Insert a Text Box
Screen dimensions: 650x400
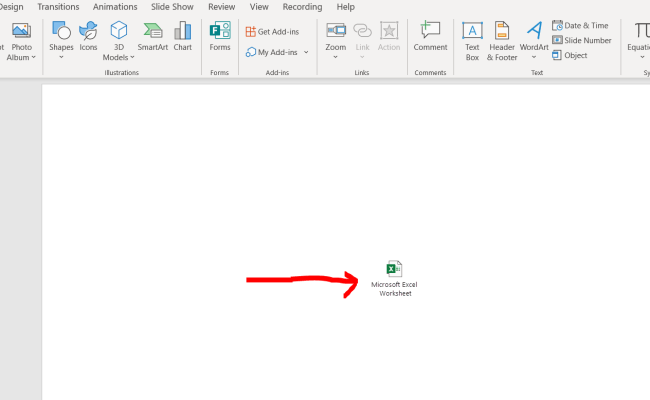(x=472, y=41)
